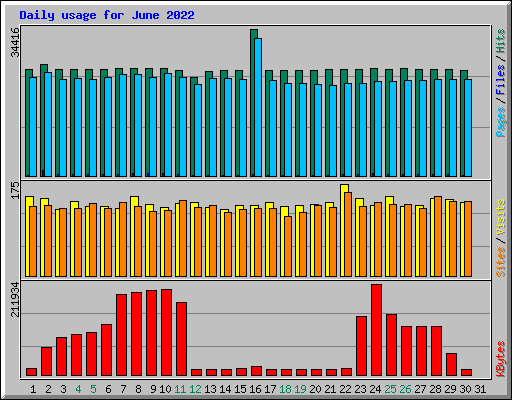Click green weekend day label 19
Screen dimensions: 512x400
pyautogui.click(x=300, y=389)
